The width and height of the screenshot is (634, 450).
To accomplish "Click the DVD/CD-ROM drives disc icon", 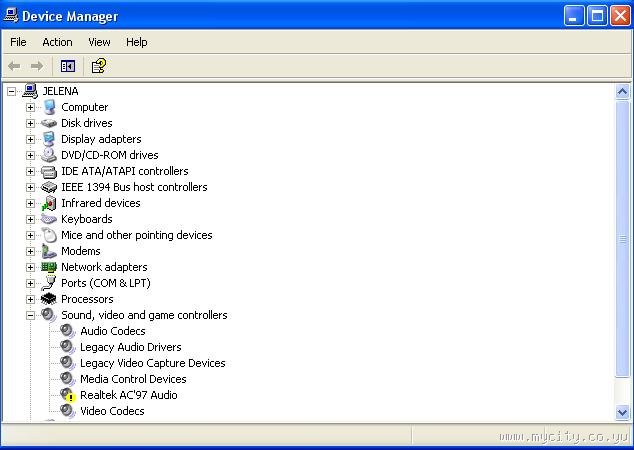I will (49, 155).
